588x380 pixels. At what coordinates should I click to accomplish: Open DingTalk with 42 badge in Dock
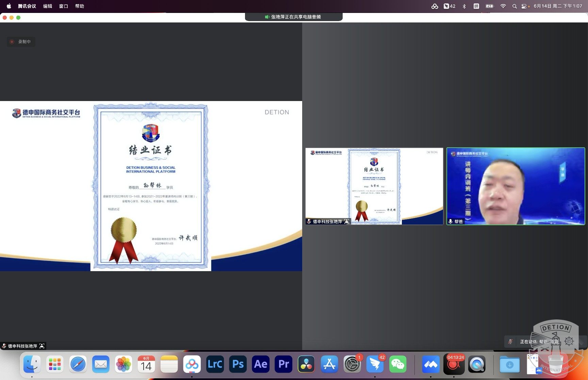[x=375, y=364]
